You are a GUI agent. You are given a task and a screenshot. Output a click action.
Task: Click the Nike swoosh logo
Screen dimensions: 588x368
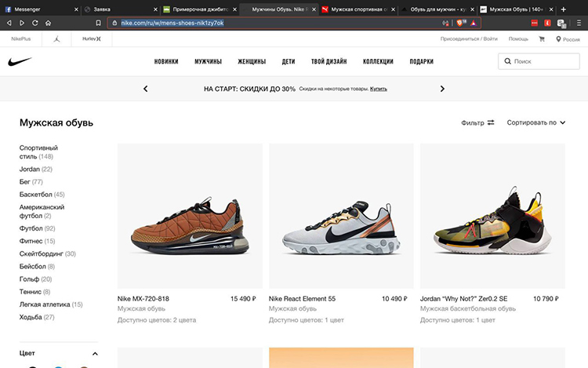click(x=20, y=61)
